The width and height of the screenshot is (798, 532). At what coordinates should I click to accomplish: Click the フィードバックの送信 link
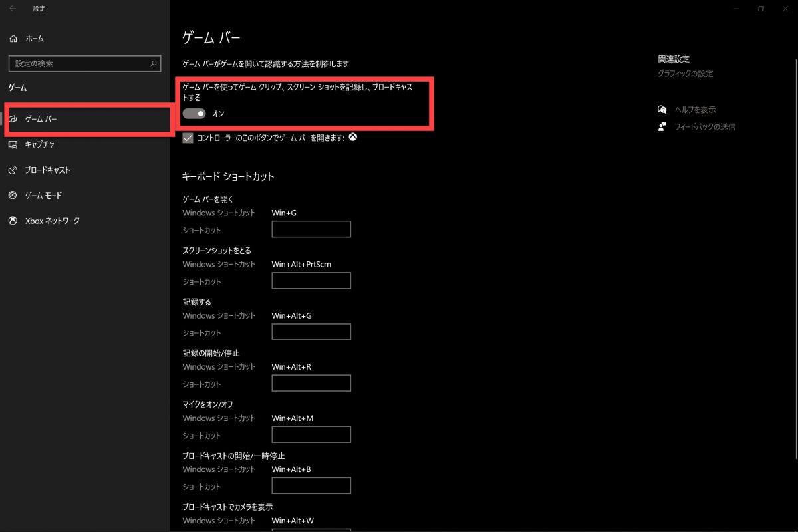705,127
